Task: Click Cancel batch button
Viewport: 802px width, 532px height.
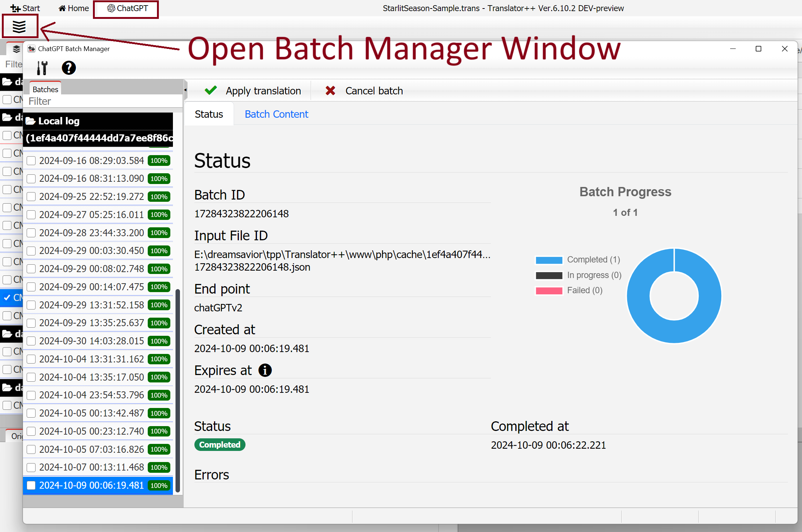Action: (364, 91)
